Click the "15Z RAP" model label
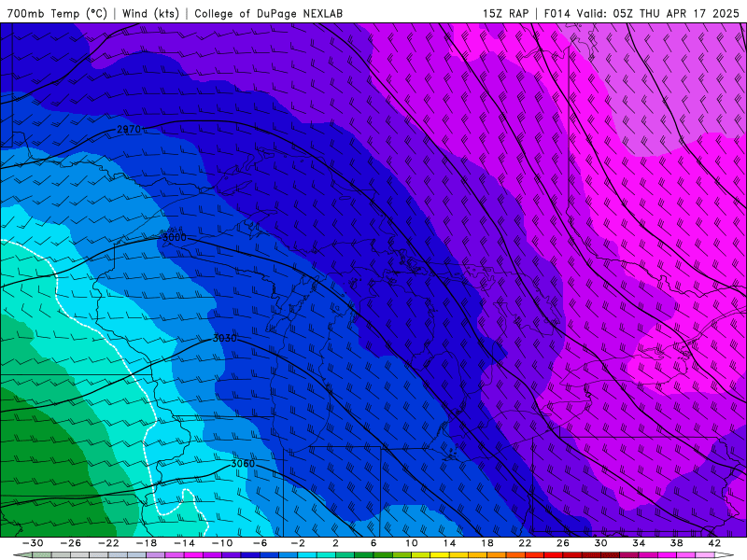The height and width of the screenshot is (560, 747). tap(505, 13)
